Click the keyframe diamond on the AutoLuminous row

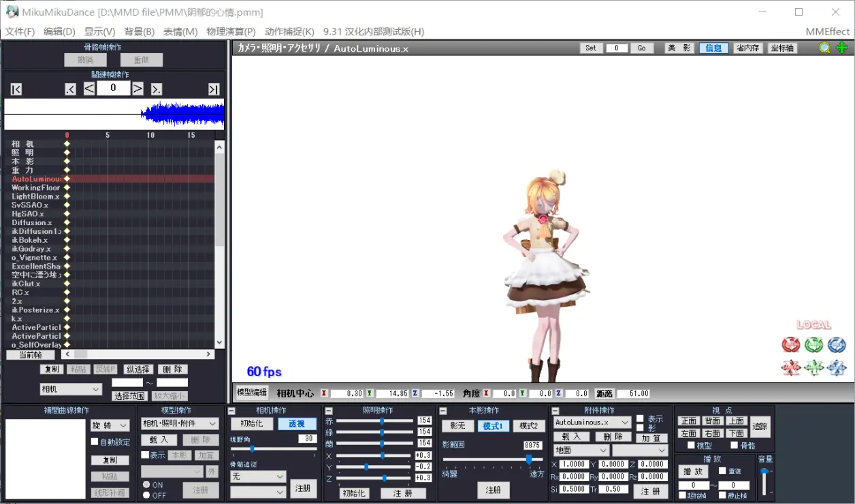coord(67,179)
